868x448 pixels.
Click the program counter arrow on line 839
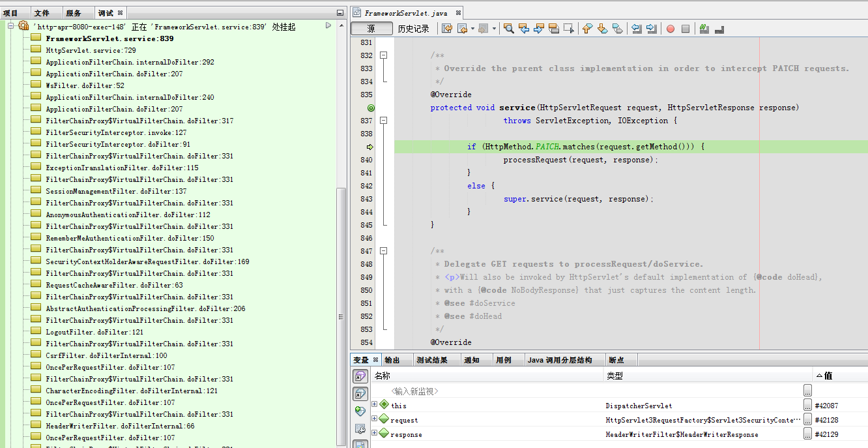(x=371, y=147)
